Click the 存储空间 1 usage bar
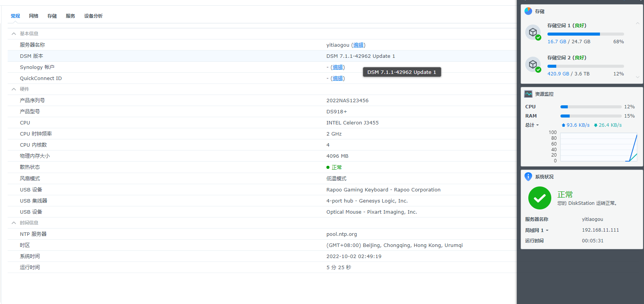 [x=585, y=34]
